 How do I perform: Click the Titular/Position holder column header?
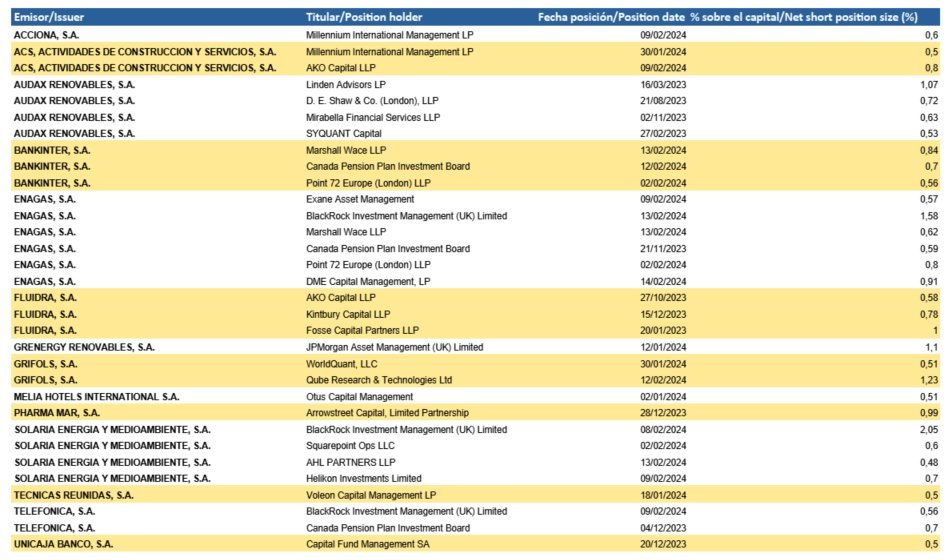[x=364, y=17]
